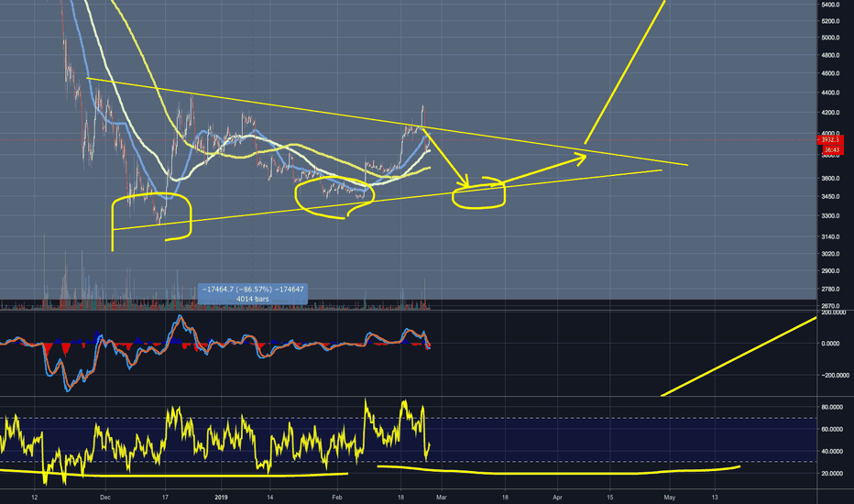Click the 2900.0 price axis label
Screen dimensions: 854x504
click(830, 271)
